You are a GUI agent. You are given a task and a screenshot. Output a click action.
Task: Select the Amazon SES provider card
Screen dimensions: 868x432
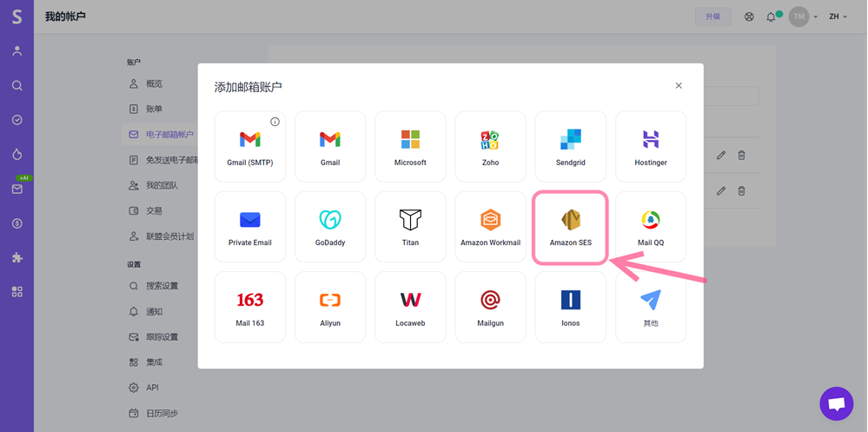click(571, 227)
